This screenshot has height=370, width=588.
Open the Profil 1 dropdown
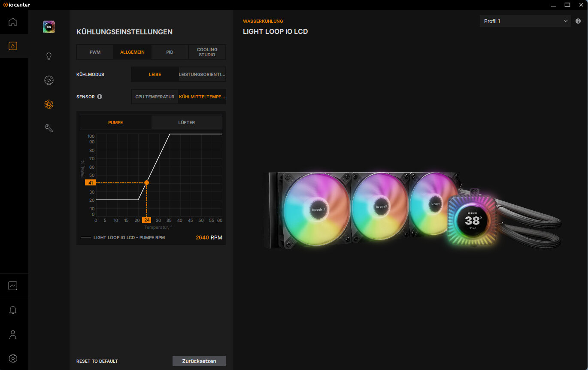point(525,21)
